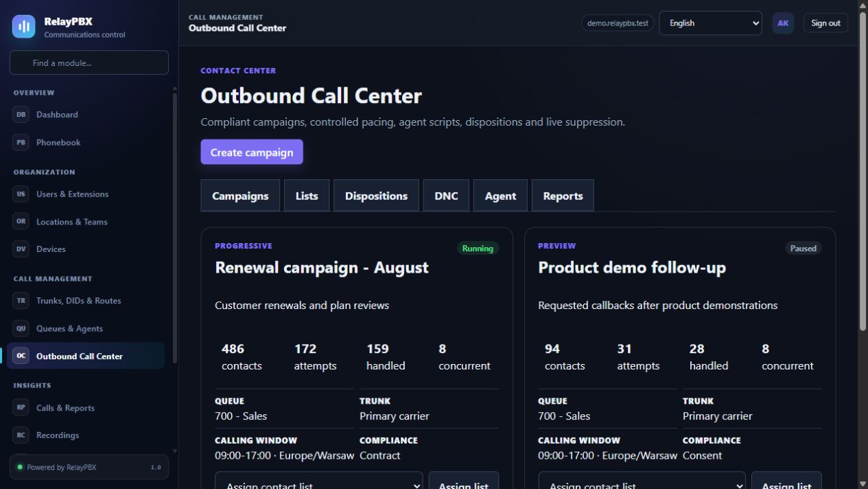Click the RP badge icon for Reports
The width and height of the screenshot is (868, 489).
[21, 408]
